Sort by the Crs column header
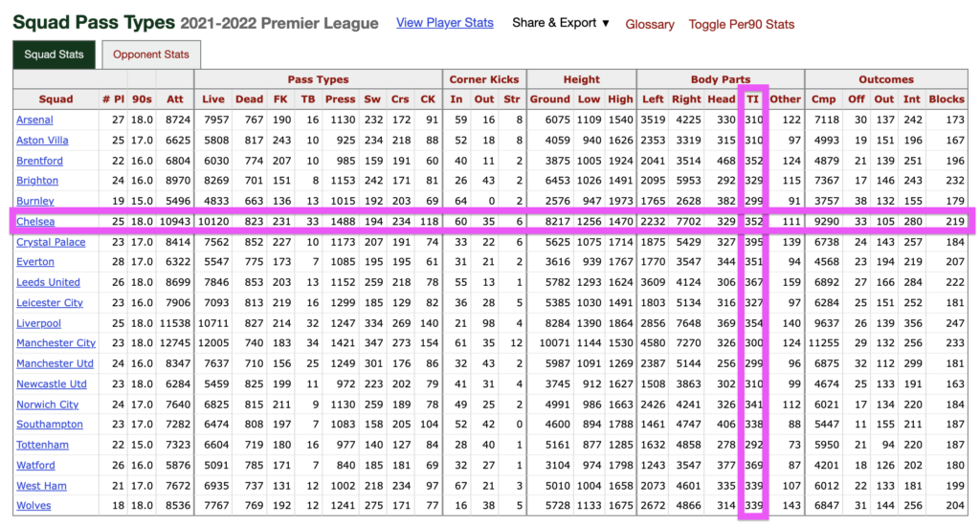 400,99
